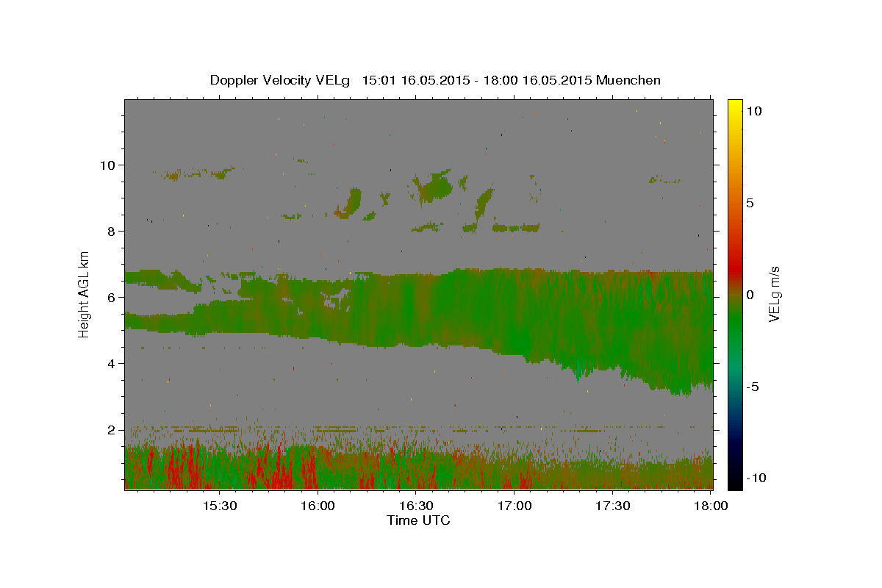882x588 pixels.
Task: Click the colorbar tick label '-10'
Action: coord(756,478)
